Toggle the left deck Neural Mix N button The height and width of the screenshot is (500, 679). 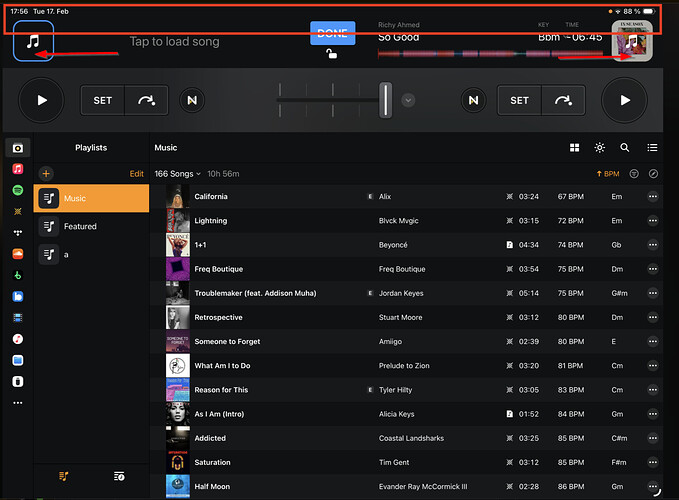click(192, 100)
